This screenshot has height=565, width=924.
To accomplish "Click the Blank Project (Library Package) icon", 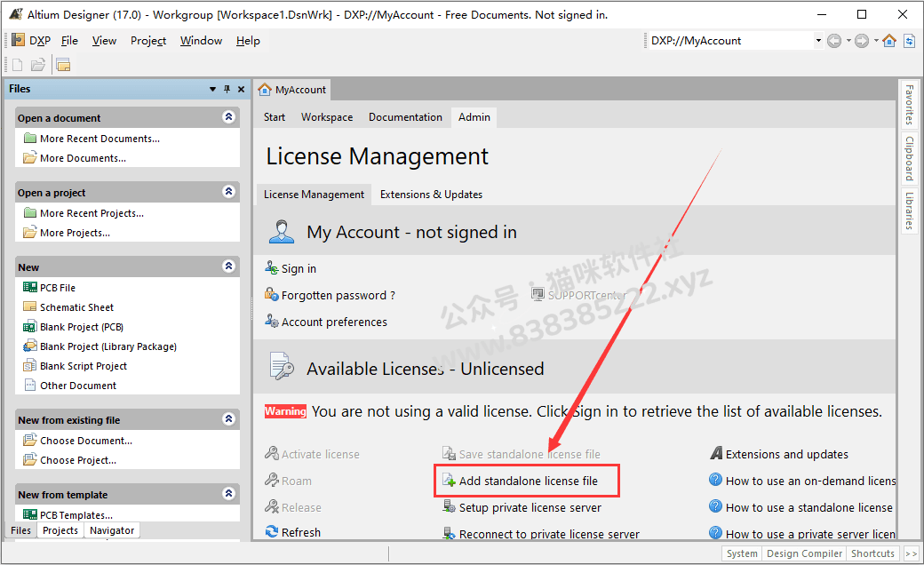I will [x=29, y=346].
